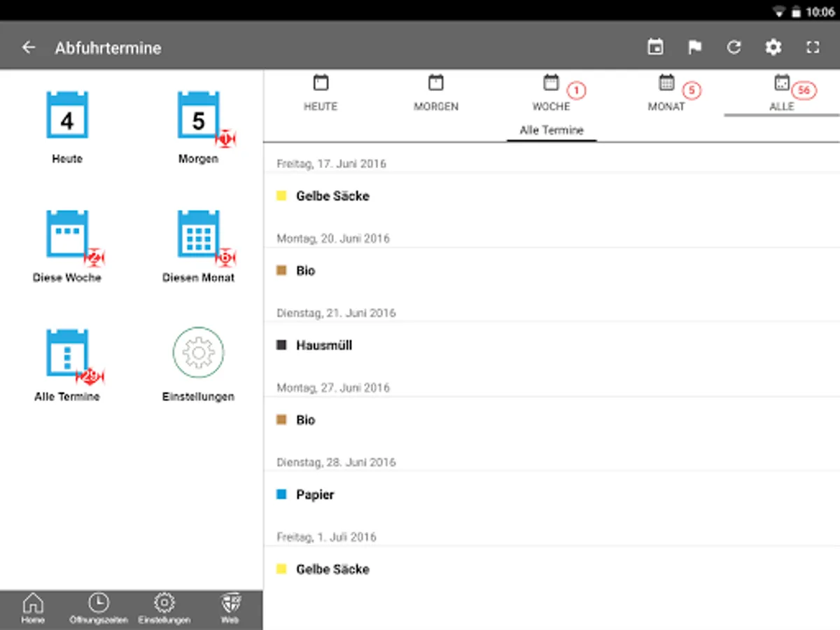
Task: Open the calendar event icon in toolbar
Action: pos(655,48)
